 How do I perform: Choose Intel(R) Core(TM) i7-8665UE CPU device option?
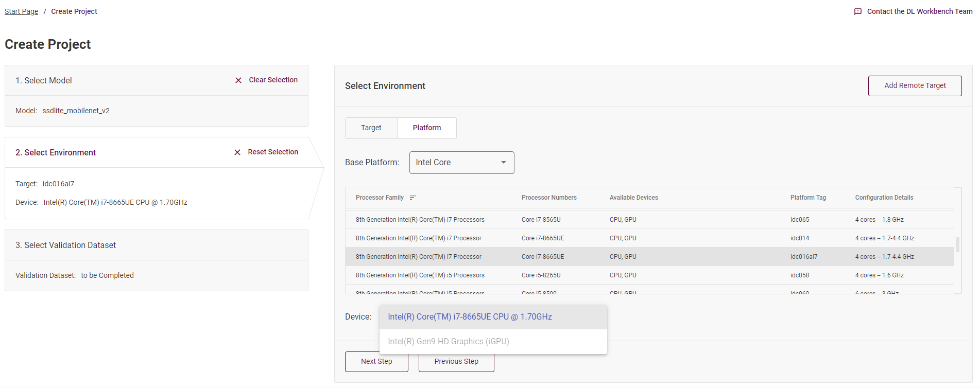pyautogui.click(x=493, y=317)
